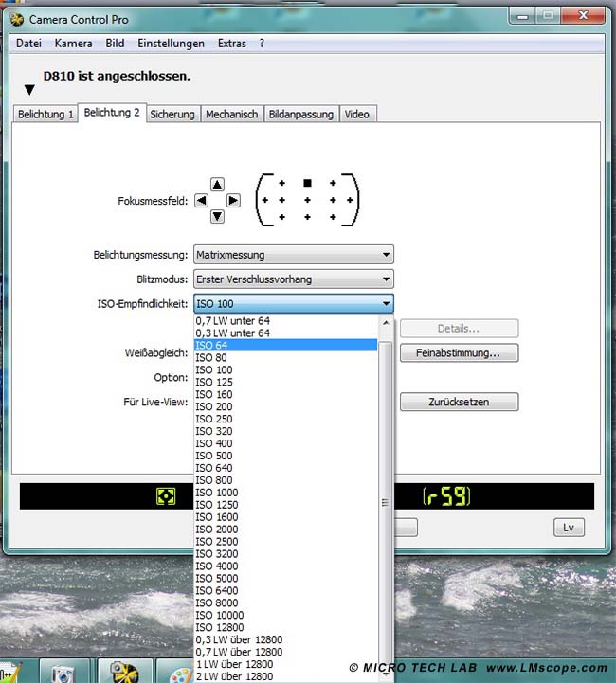Select the top-center focus point square
This screenshot has width=616, height=683.
click(x=308, y=183)
